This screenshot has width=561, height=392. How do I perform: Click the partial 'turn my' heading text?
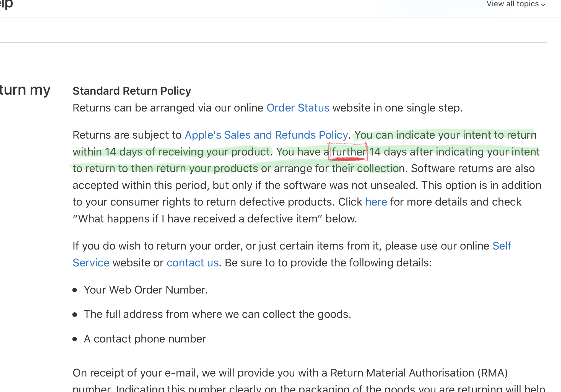click(25, 90)
